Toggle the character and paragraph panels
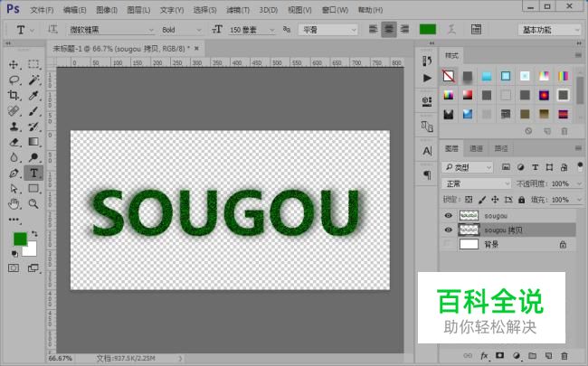The image size is (588, 366). pos(476,30)
